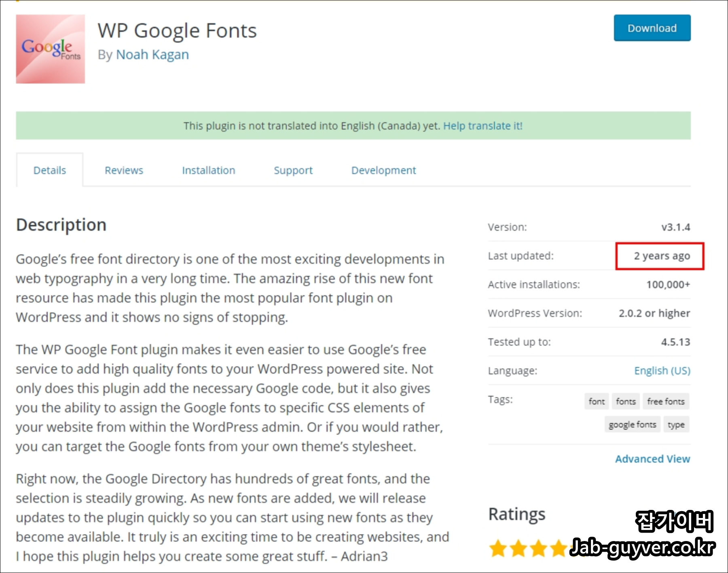
Task: Click the 'fonts' tag
Action: pyautogui.click(x=626, y=401)
